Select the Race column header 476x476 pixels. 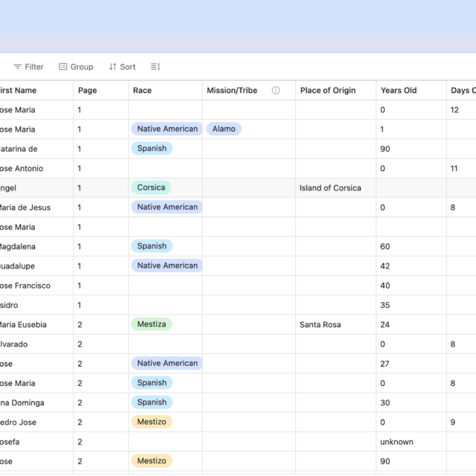pos(165,91)
